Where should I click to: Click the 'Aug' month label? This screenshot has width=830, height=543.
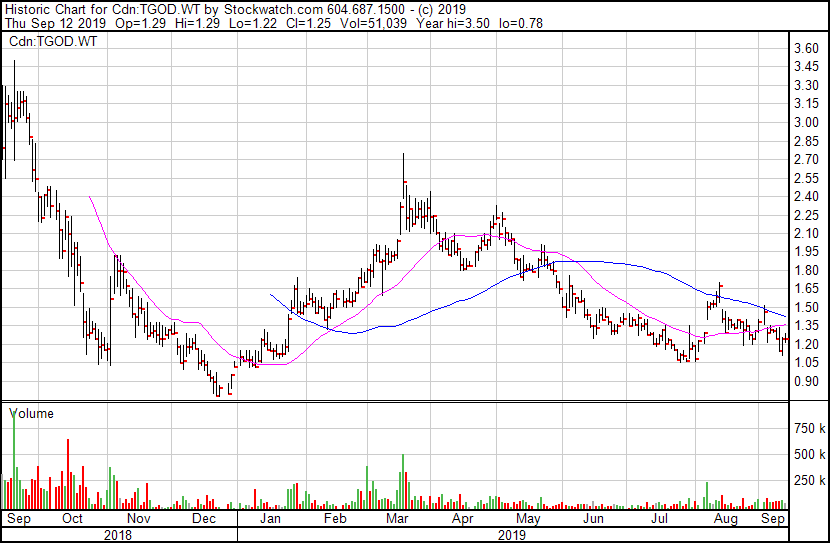726,519
